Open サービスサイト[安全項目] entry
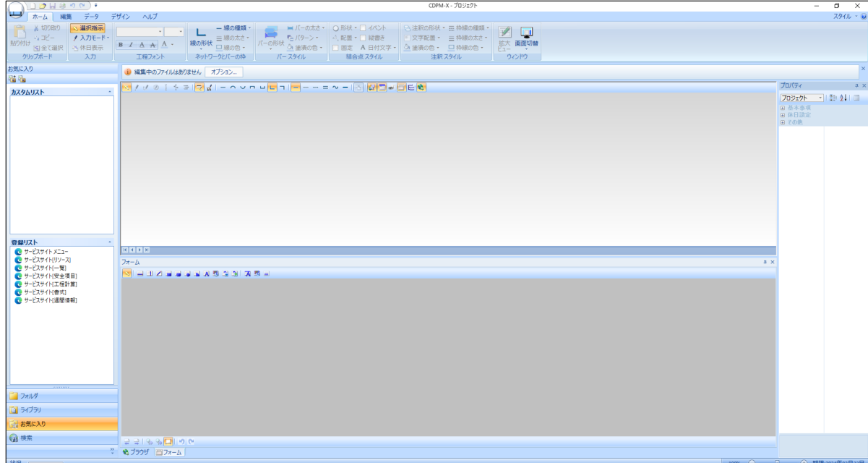The width and height of the screenshot is (868, 463). point(45,276)
